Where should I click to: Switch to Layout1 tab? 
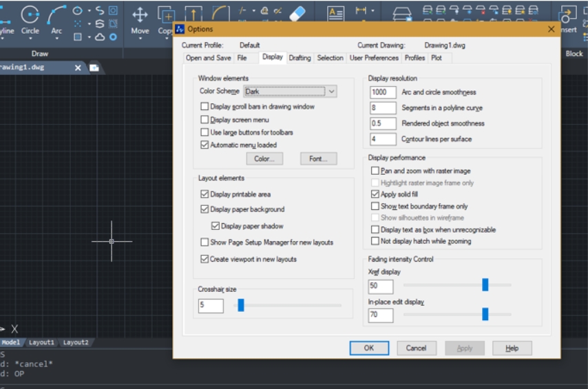41,342
